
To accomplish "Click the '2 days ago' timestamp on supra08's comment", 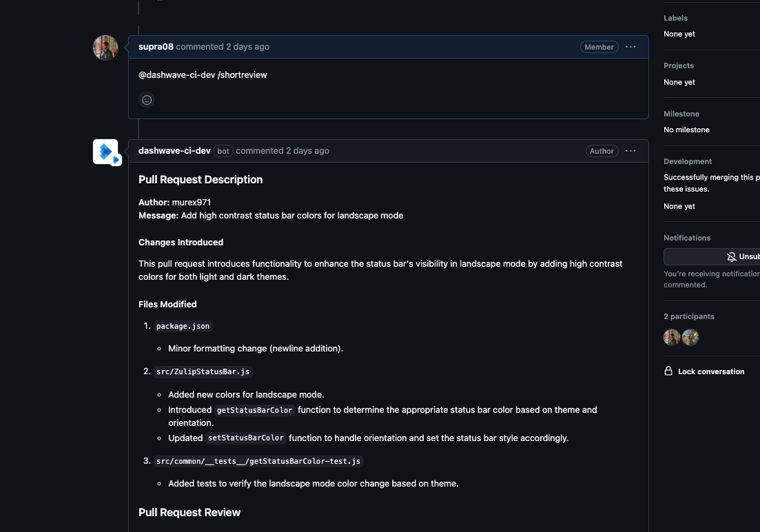I will (247, 47).
